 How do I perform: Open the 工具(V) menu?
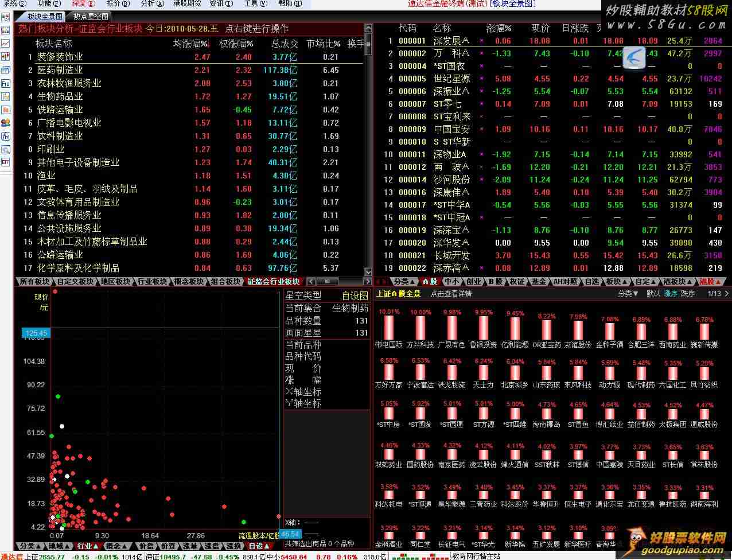pos(256,3)
